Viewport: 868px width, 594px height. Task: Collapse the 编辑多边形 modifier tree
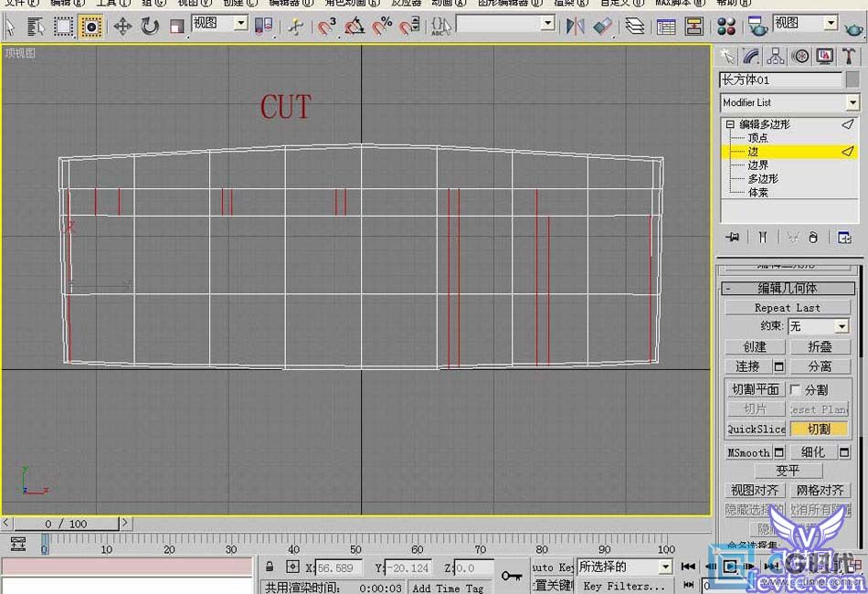click(730, 124)
